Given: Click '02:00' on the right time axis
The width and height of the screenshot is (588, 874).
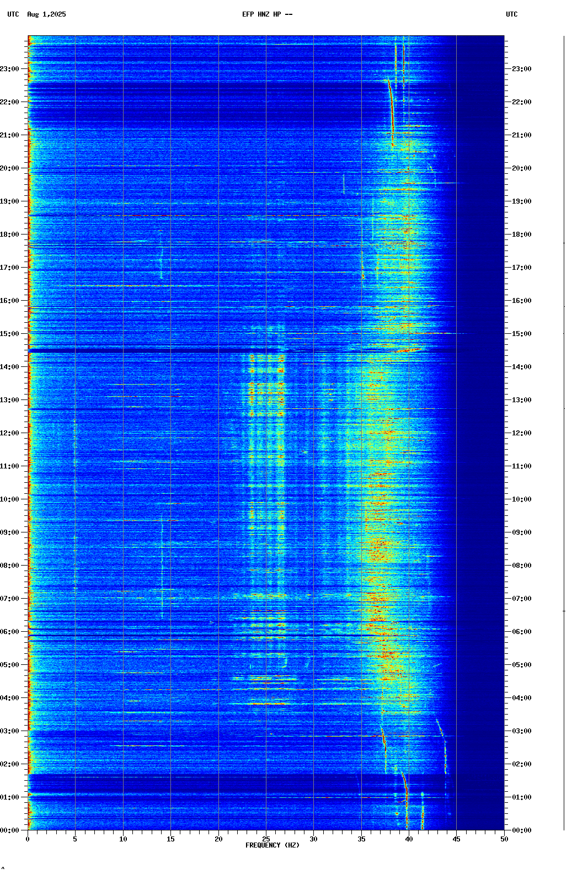Looking at the screenshot, I should point(522,764).
